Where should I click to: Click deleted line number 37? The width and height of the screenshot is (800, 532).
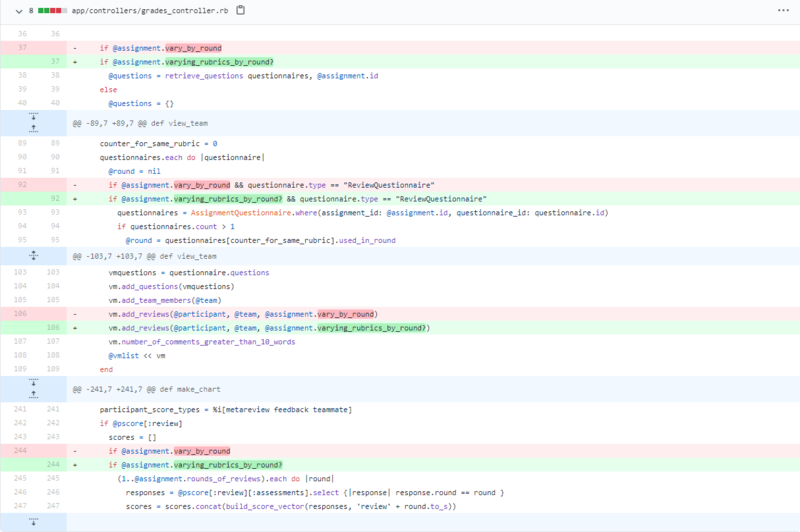point(22,48)
